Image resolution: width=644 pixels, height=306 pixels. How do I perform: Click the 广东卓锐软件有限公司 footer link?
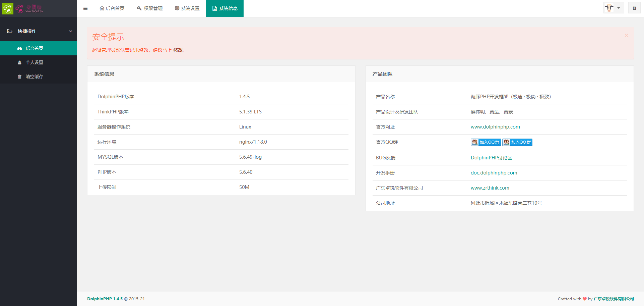(614, 299)
